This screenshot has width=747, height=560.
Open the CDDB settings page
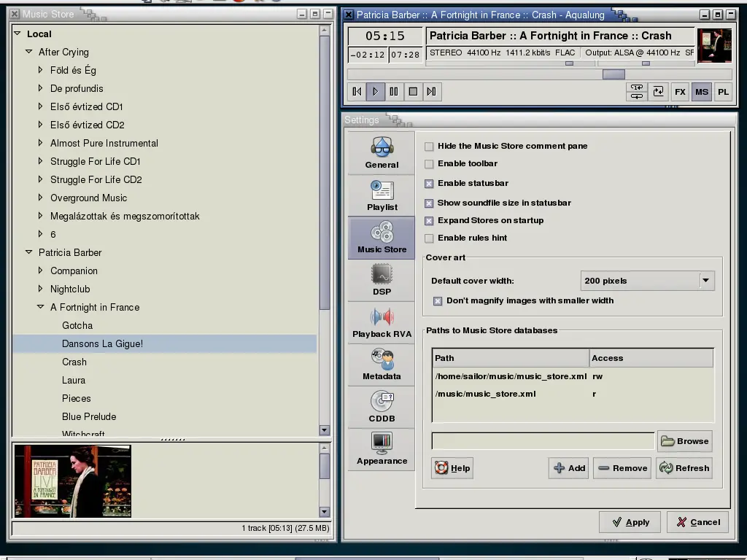pos(382,407)
